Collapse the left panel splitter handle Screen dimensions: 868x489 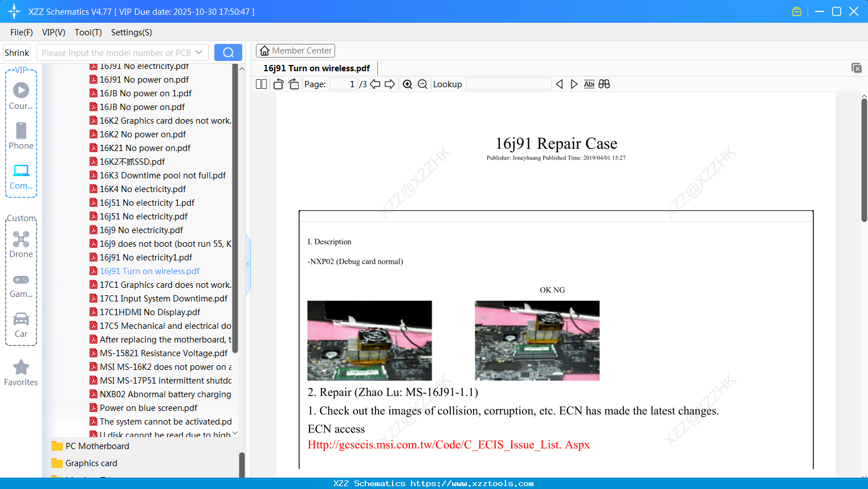pos(248,264)
